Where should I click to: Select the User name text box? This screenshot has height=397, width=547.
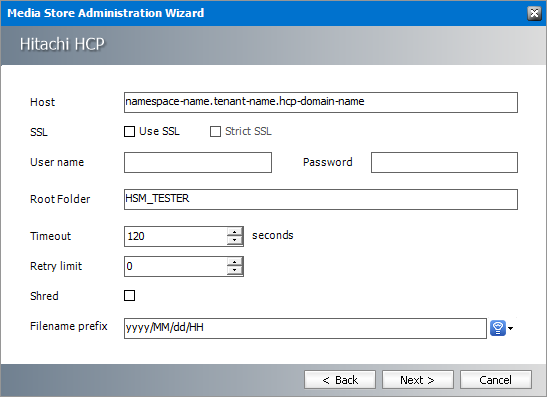click(198, 162)
